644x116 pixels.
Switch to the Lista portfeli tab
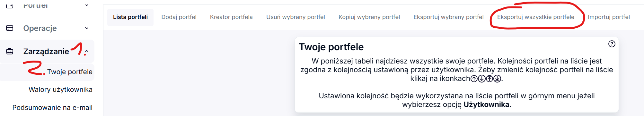[130, 17]
